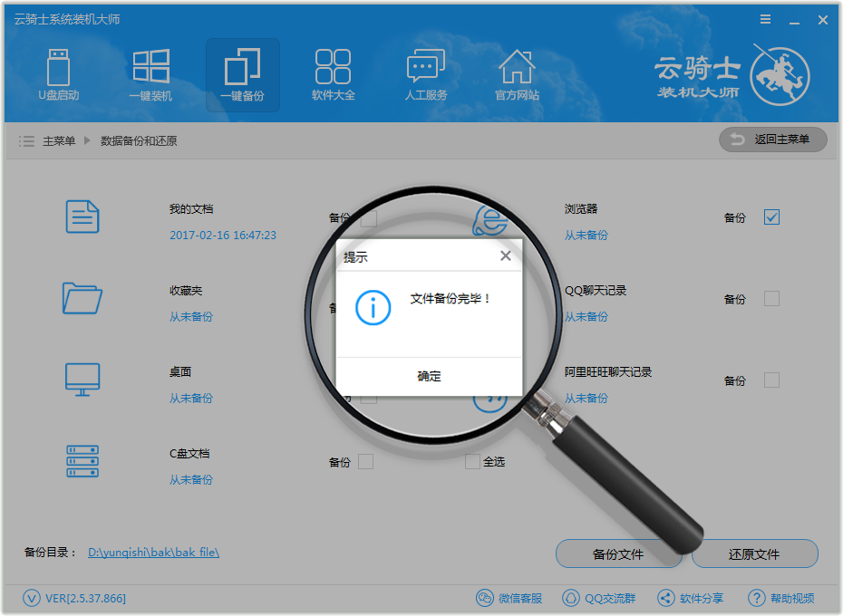Click the C盘文档 disk icon
Screen dimensions: 843x616
tap(82, 461)
